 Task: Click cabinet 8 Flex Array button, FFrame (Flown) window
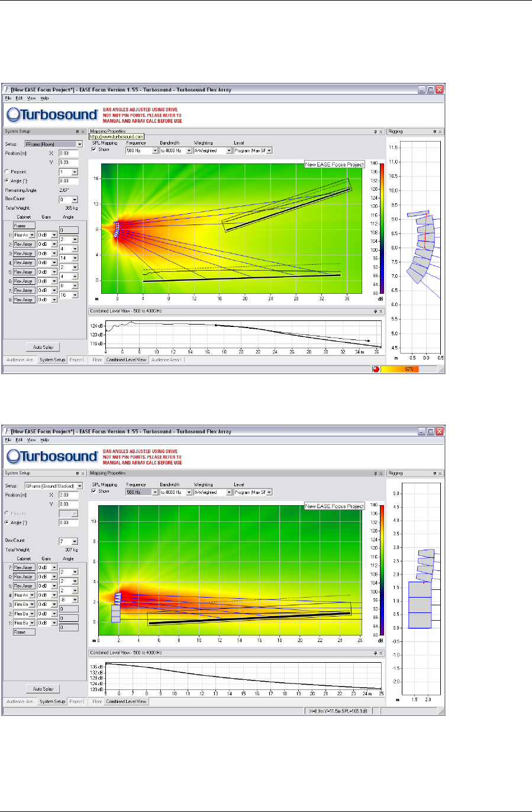tap(24, 300)
